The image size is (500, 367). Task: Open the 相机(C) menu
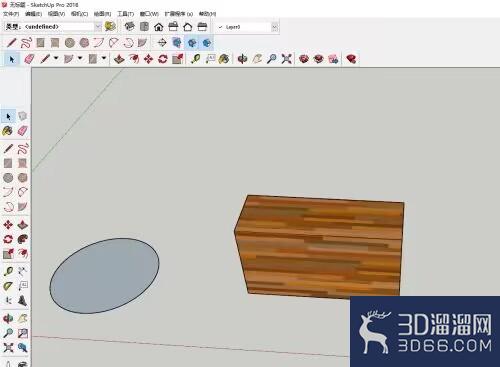[79, 14]
